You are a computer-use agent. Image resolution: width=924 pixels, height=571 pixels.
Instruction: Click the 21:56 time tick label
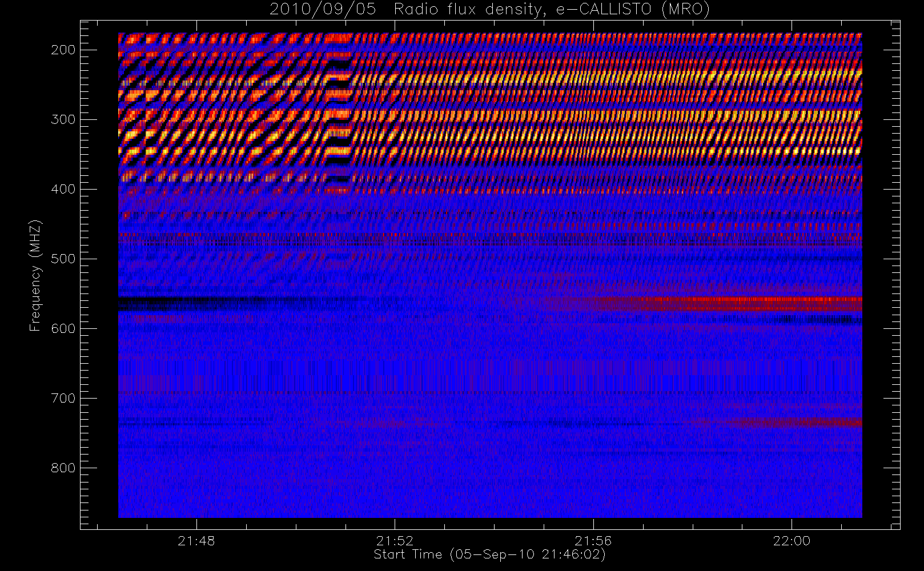click(x=593, y=541)
